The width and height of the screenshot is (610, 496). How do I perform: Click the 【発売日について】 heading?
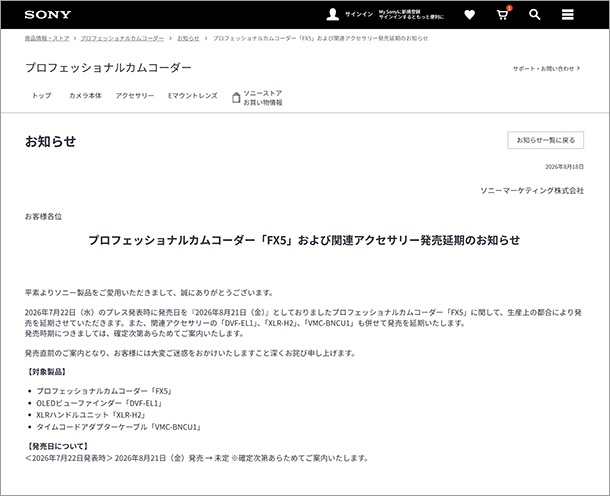pos(58,446)
